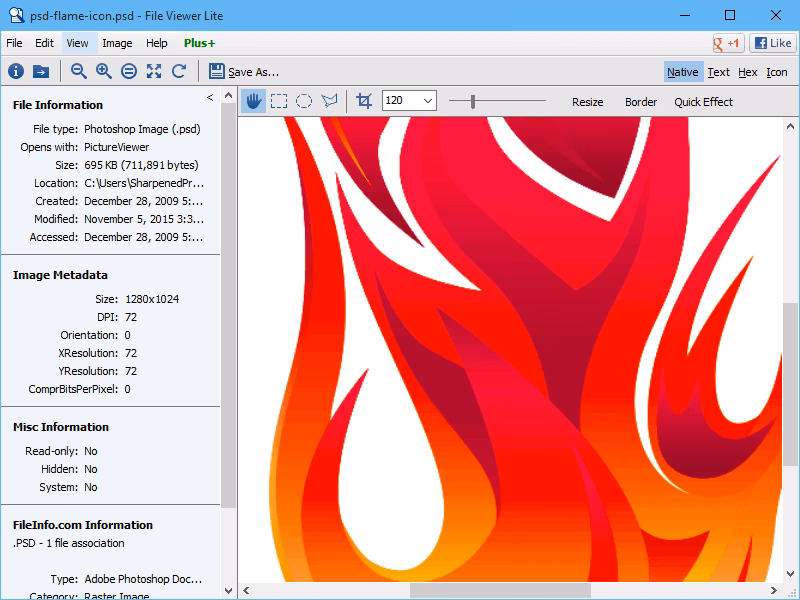Viewport: 800px width, 600px height.
Task: Select the rectangular selection tool
Action: tap(281, 100)
